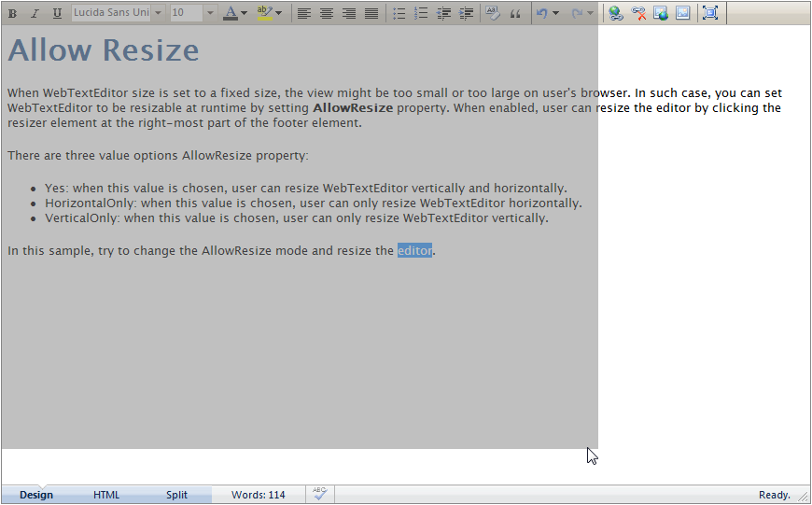Image resolution: width=812 pixels, height=505 pixels.
Task: Expand the font color dropdown arrow
Action: (x=245, y=13)
